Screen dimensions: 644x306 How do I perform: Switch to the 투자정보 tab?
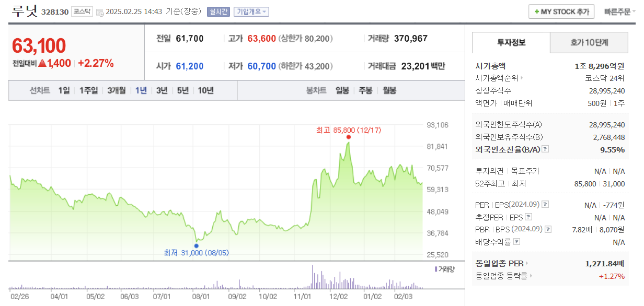(511, 42)
